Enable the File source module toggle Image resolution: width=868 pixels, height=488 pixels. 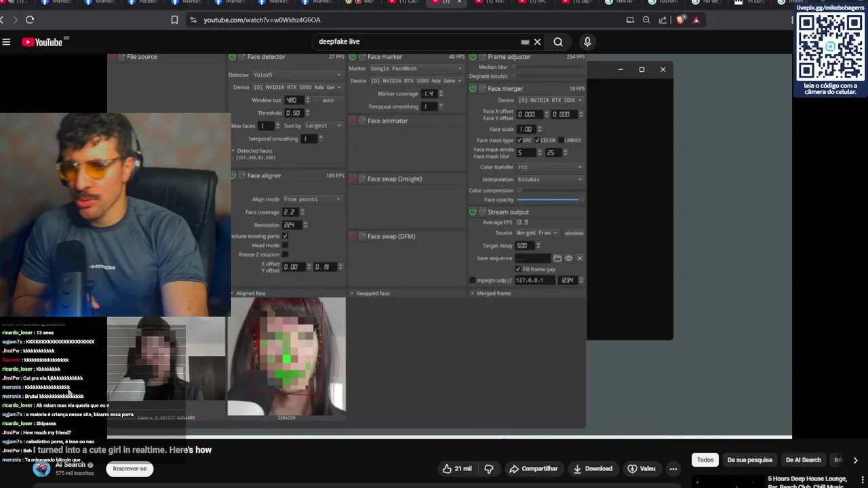[113, 57]
